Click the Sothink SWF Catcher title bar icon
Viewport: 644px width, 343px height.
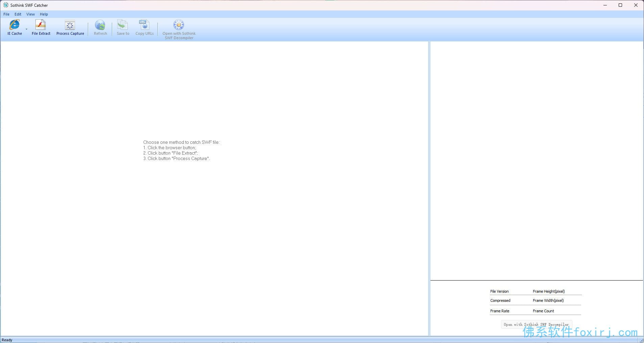(5, 5)
